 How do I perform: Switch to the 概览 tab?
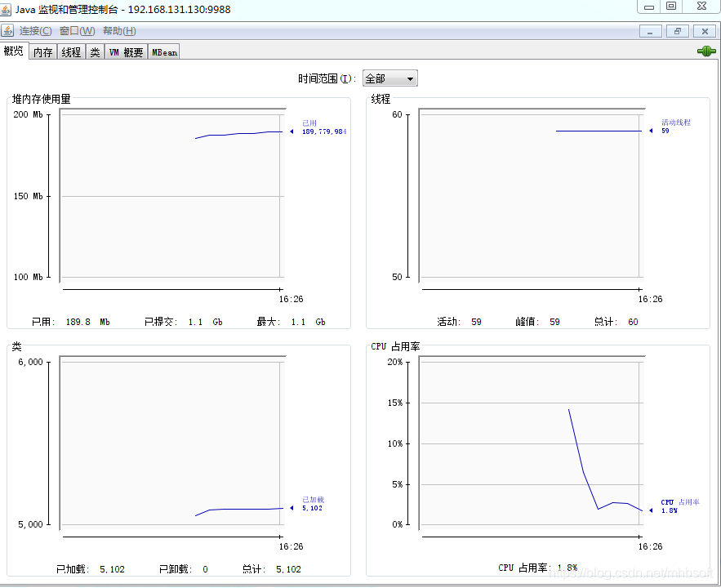click(14, 51)
